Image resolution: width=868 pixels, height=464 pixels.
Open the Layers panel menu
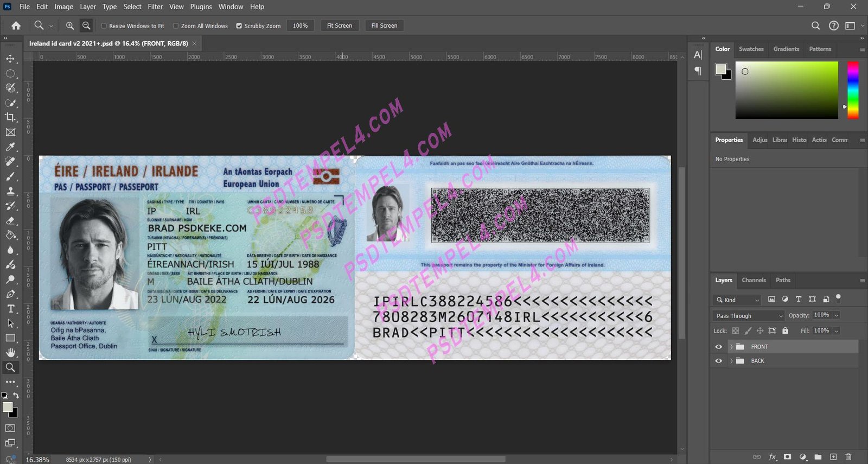coord(862,281)
